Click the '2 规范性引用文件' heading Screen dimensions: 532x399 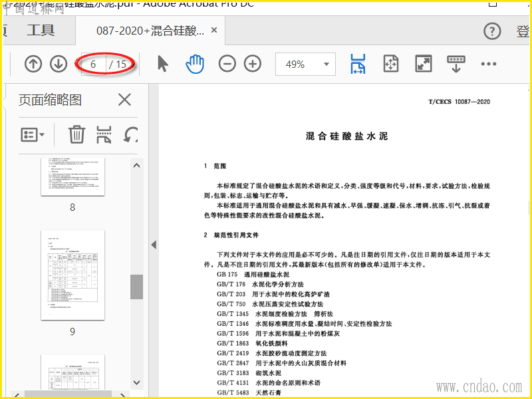tap(231, 235)
